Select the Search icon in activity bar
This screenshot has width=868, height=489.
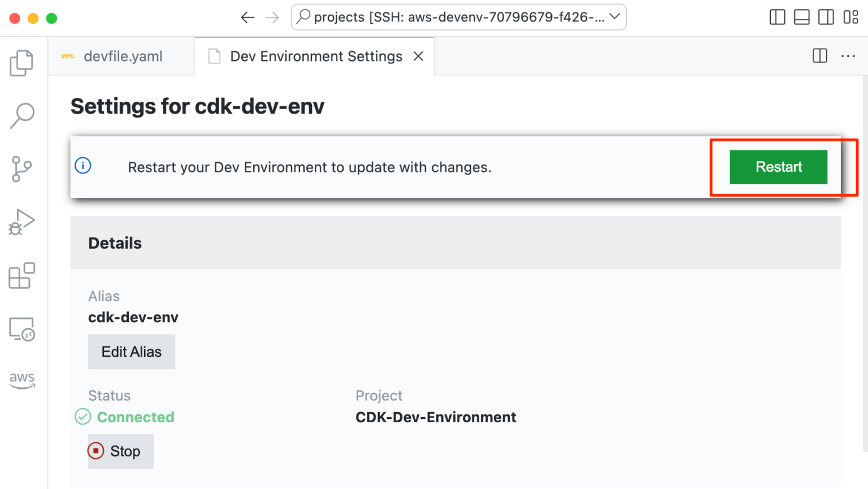pos(21,115)
